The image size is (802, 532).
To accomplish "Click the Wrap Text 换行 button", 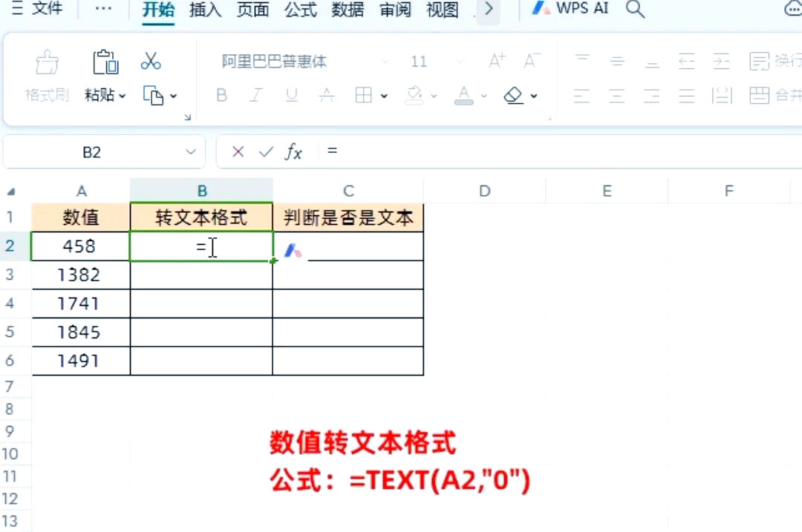I will click(x=775, y=61).
